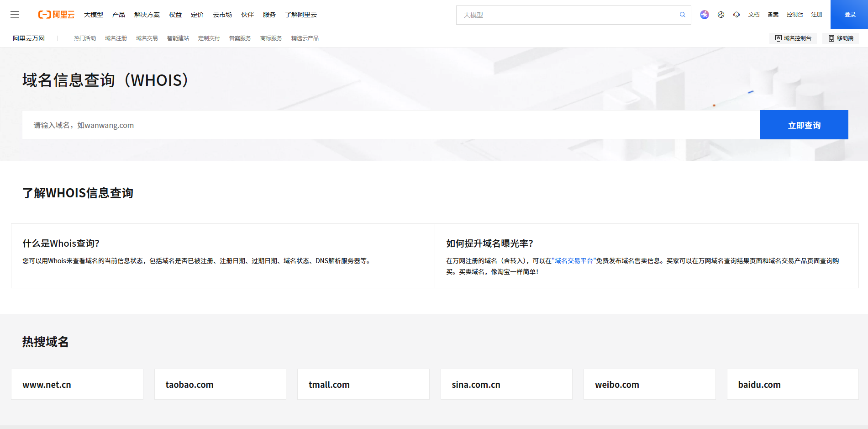Viewport: 868px width, 429px height.
Task: Click the search magnifier in the search bar
Action: pyautogui.click(x=682, y=15)
